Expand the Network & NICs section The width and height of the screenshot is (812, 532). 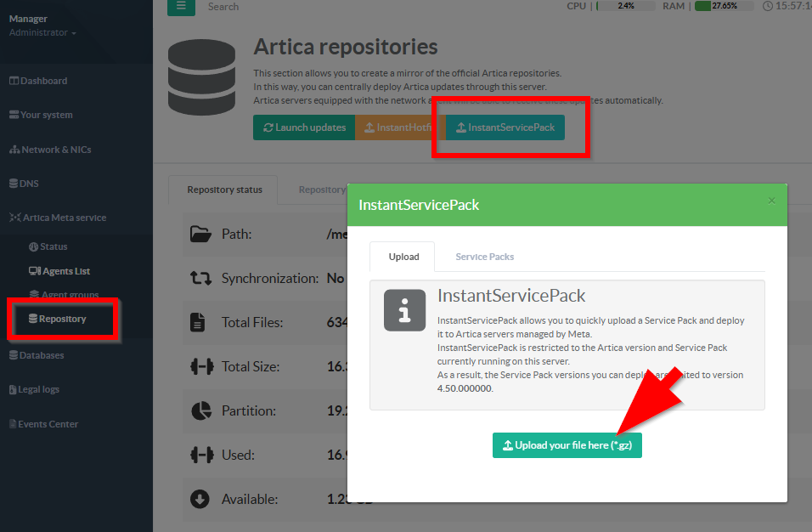50,150
